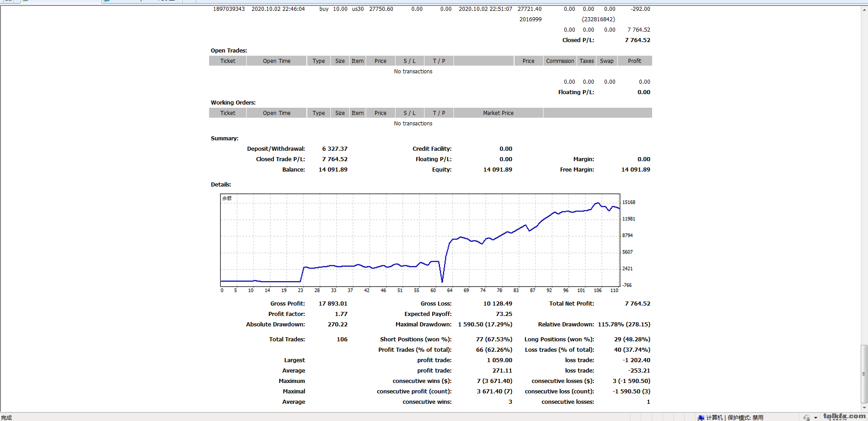
Task: Click the Expected Payoff value 73.25
Action: coord(504,314)
